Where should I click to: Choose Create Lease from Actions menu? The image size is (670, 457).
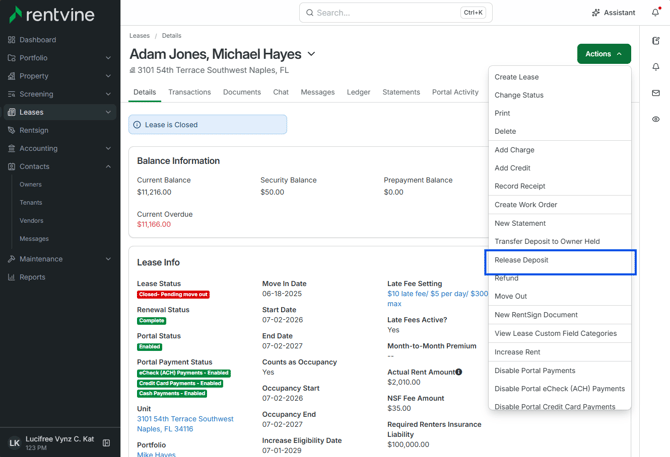click(560, 77)
